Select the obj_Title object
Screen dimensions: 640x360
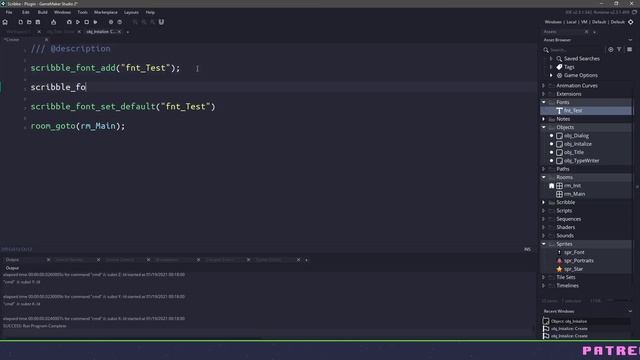tap(573, 152)
